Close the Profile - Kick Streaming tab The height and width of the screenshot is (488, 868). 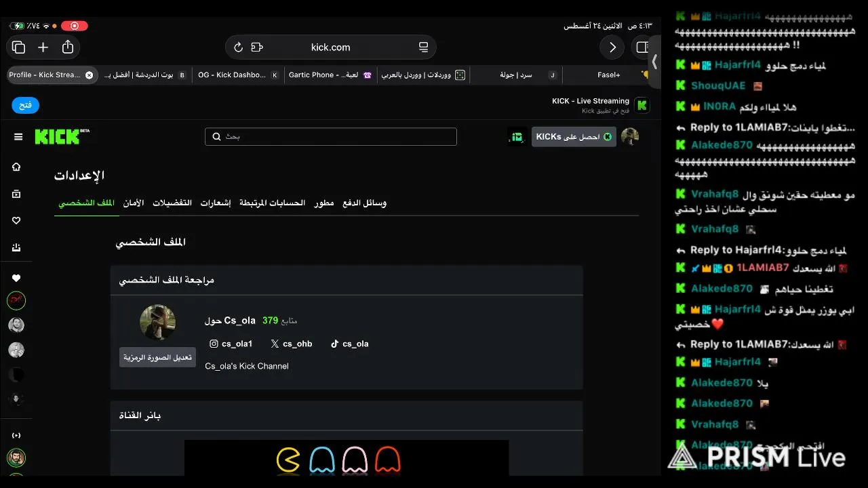coord(89,75)
